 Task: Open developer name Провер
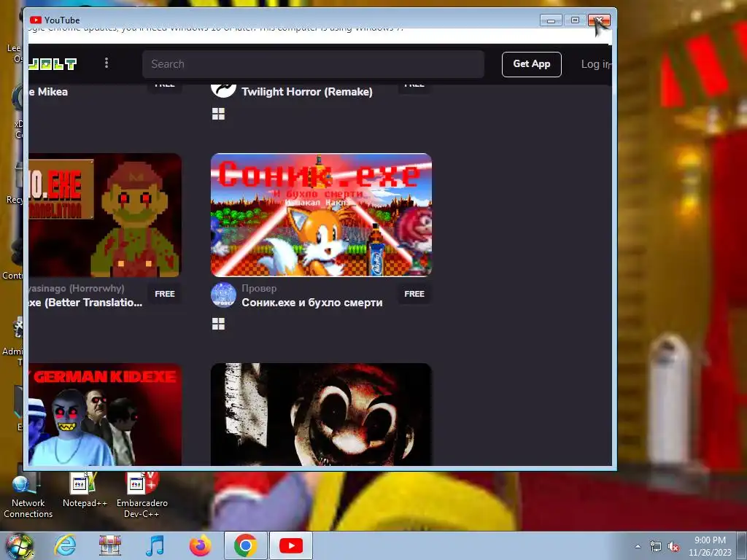[x=259, y=288]
